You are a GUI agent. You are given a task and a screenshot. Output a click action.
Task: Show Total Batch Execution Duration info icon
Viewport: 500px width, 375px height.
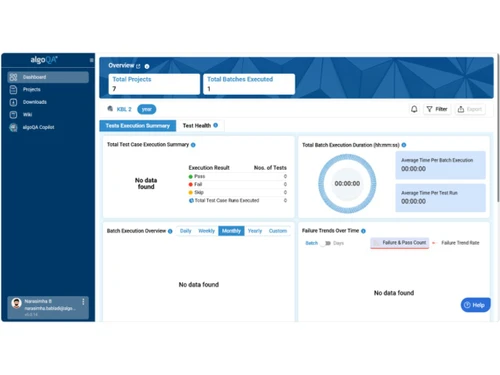(x=404, y=145)
